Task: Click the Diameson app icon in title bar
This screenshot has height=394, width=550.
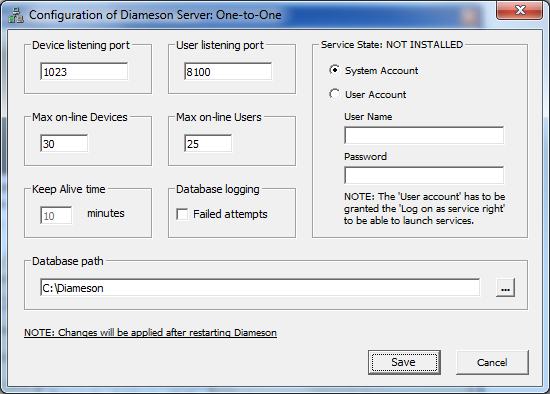Action: click(x=16, y=15)
